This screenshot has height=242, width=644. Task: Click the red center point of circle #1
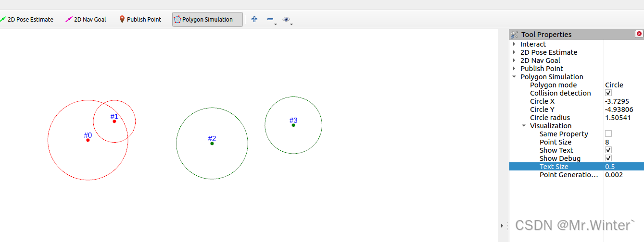[114, 121]
